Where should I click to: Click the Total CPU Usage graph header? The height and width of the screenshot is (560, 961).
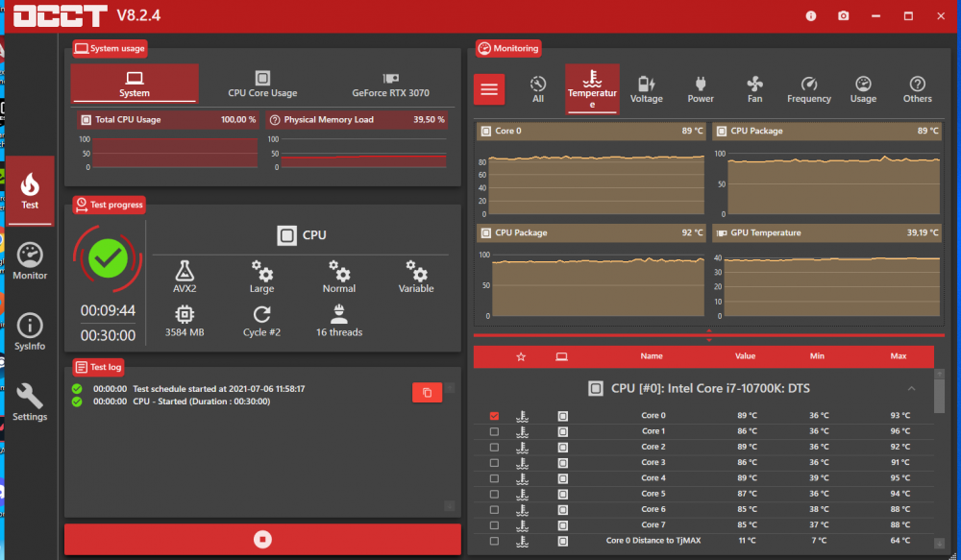(x=168, y=119)
